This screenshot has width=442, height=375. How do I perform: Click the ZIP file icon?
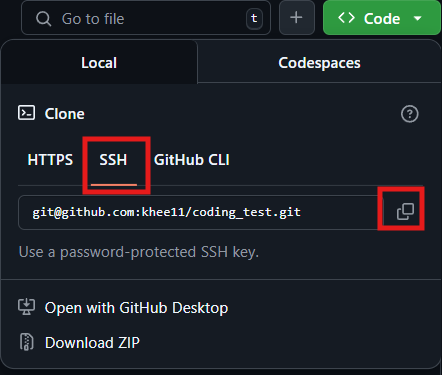(26, 342)
